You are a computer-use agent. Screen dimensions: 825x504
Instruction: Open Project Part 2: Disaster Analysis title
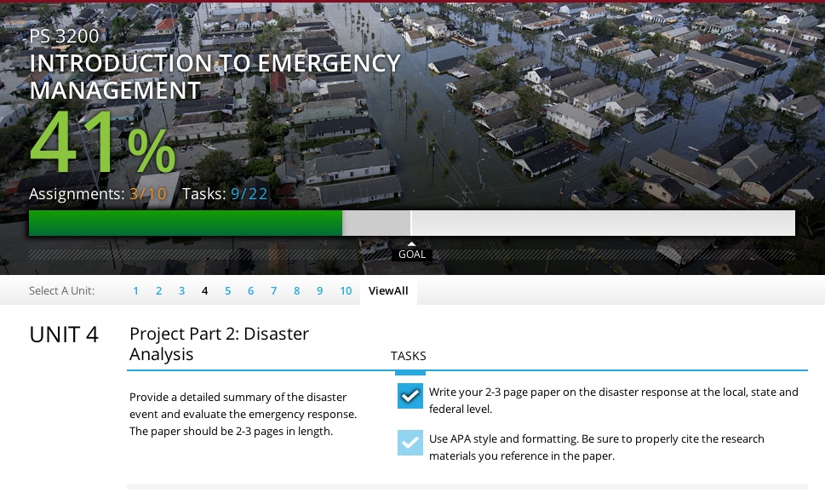pyautogui.click(x=219, y=344)
